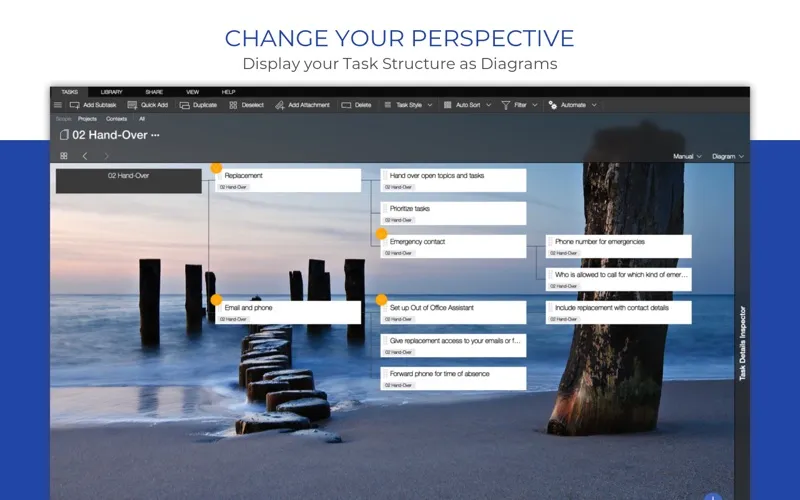The width and height of the screenshot is (800, 500).
Task: Click the Filter funnel icon
Action: pos(506,105)
